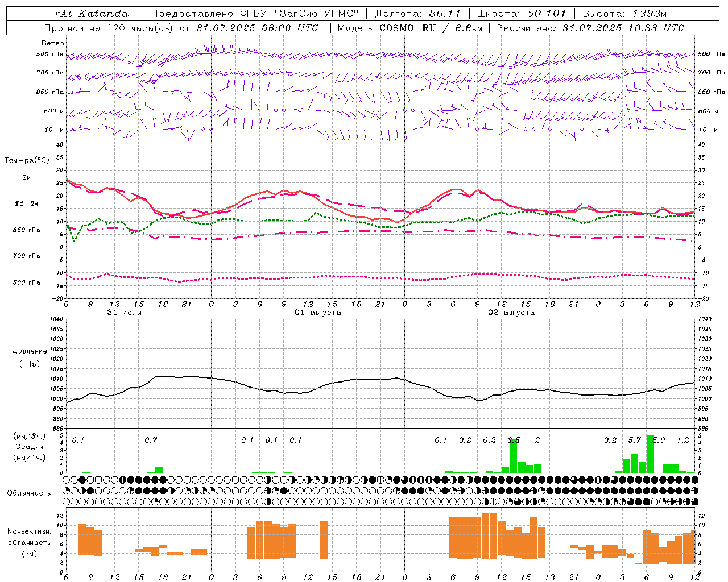The image size is (728, 582).
Task: Click the Ветер wind panel label
Action: pyautogui.click(x=53, y=43)
